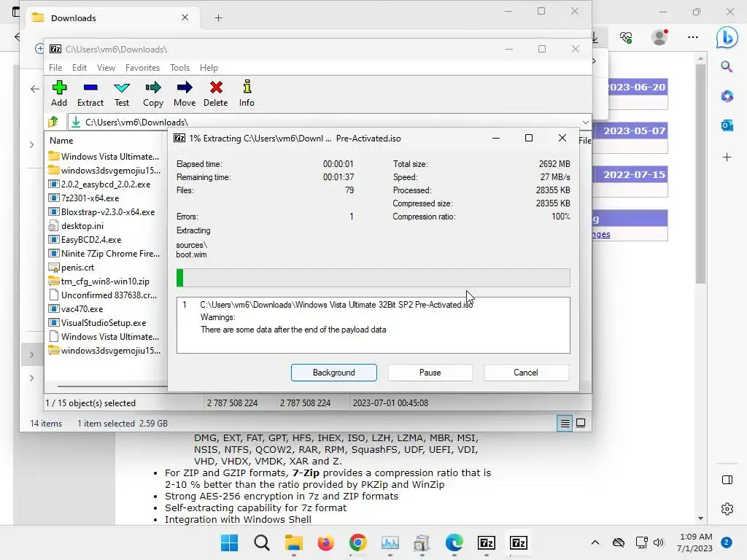Open Bing Copilot sidebar button
The image size is (747, 560).
pyautogui.click(x=727, y=37)
